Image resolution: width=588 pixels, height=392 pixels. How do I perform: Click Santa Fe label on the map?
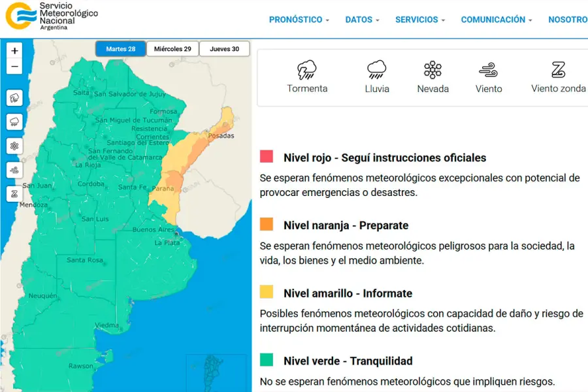point(133,187)
